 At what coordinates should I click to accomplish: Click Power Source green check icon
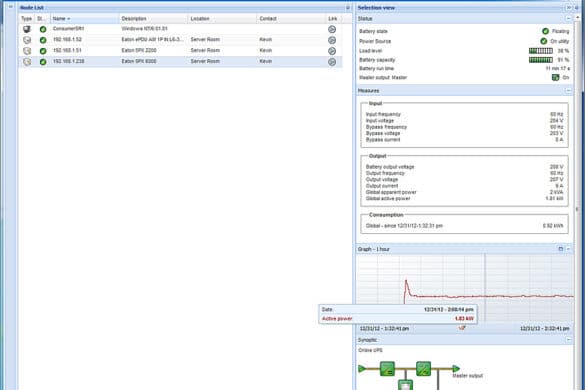pyautogui.click(x=544, y=41)
